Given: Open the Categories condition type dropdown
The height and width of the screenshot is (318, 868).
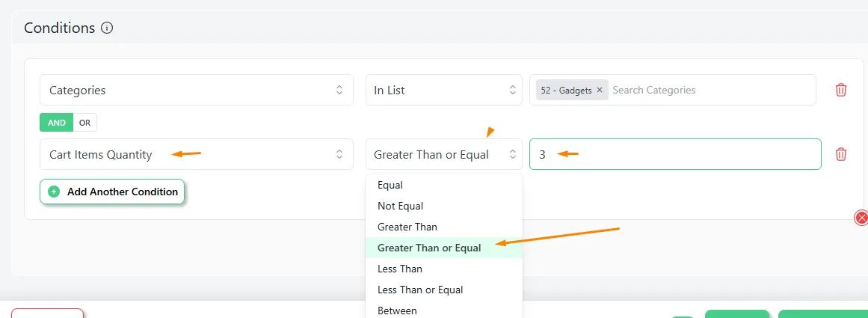Looking at the screenshot, I should pyautogui.click(x=197, y=90).
